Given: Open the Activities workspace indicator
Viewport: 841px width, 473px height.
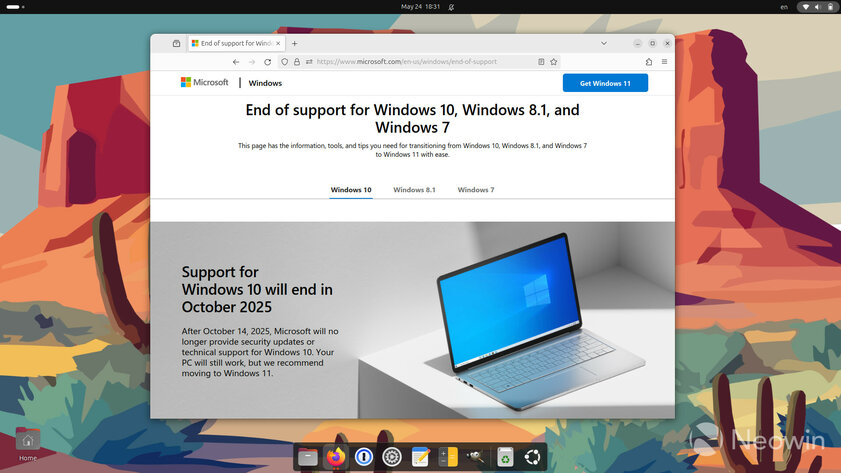Looking at the screenshot, I should point(15,7).
